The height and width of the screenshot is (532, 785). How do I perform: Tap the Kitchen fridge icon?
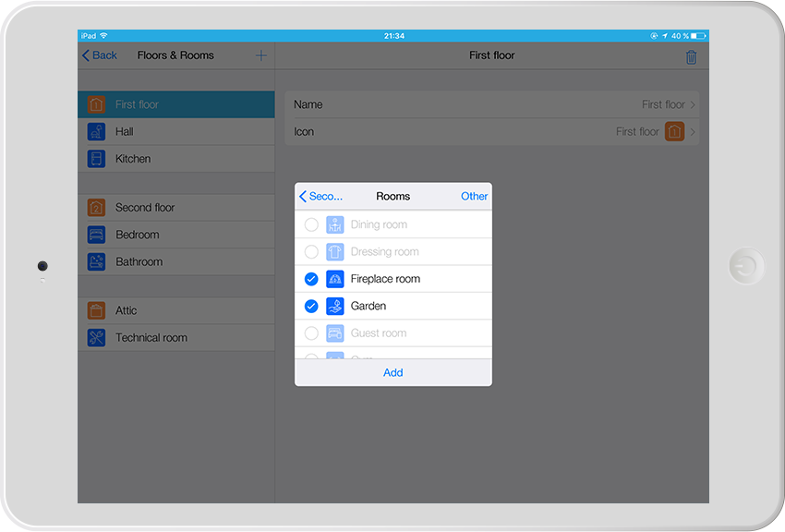coord(96,159)
